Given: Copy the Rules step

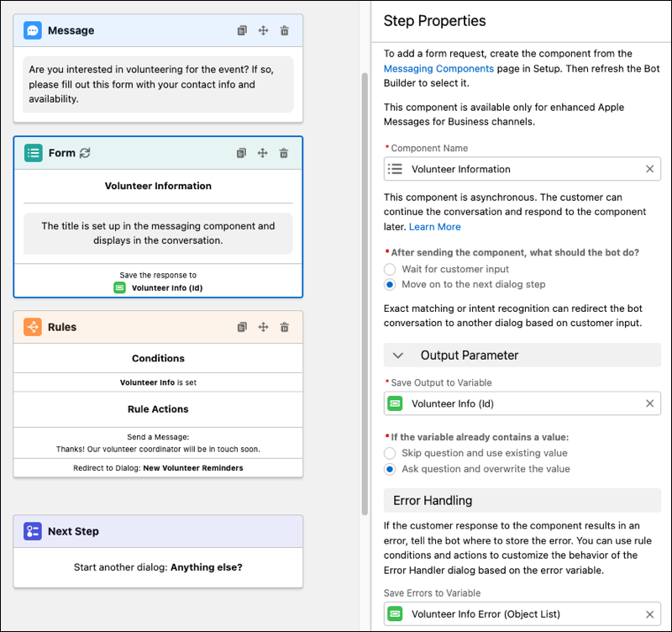Looking at the screenshot, I should click(x=242, y=328).
